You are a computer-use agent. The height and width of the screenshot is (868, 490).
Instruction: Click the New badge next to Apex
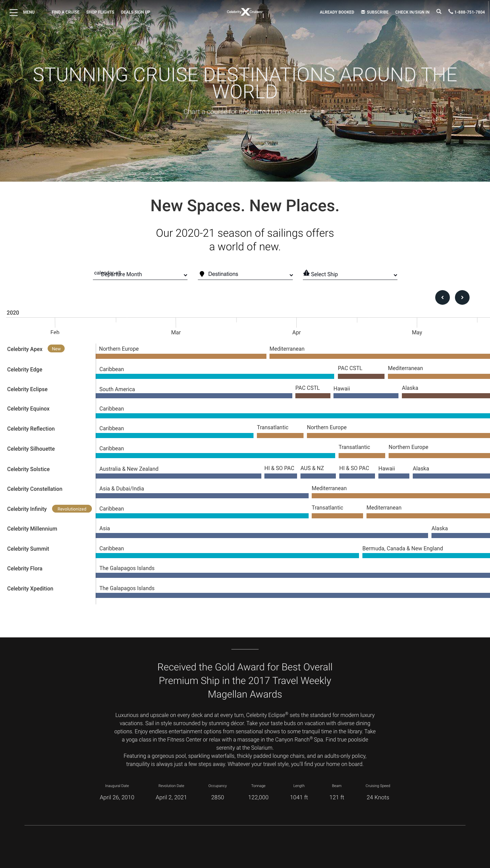click(56, 349)
